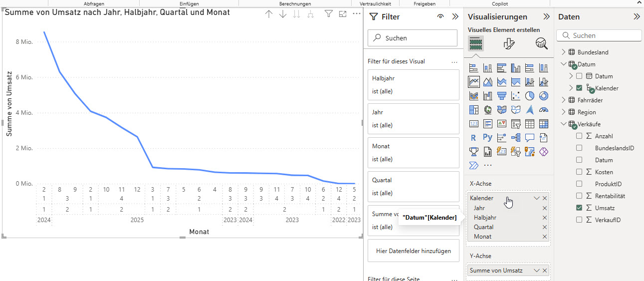
Task: Open the Format visual paintbrush icon
Action: pyautogui.click(x=509, y=44)
